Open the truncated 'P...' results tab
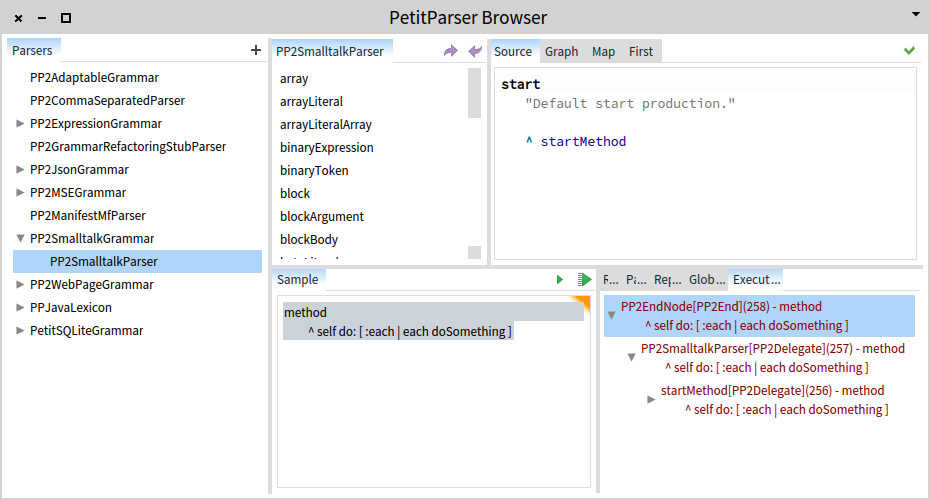The width and height of the screenshot is (930, 500). pos(636,279)
